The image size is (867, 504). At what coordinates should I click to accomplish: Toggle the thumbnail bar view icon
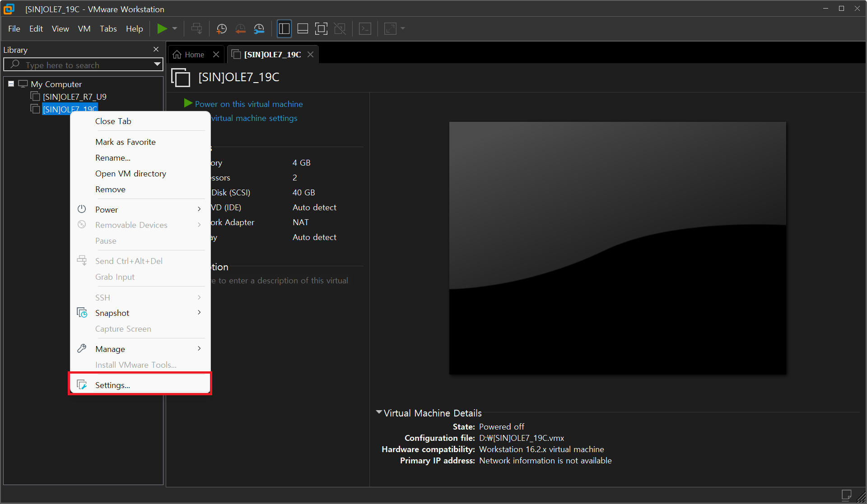click(303, 29)
